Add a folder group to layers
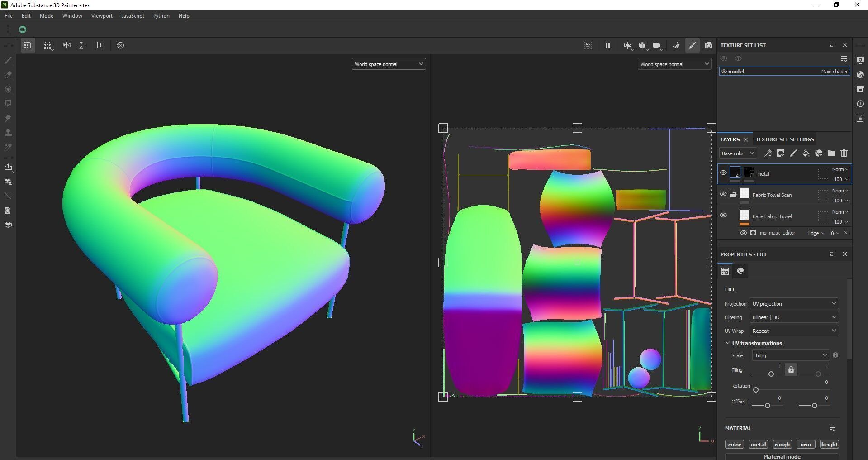Image resolution: width=868 pixels, height=460 pixels. pyautogui.click(x=831, y=153)
